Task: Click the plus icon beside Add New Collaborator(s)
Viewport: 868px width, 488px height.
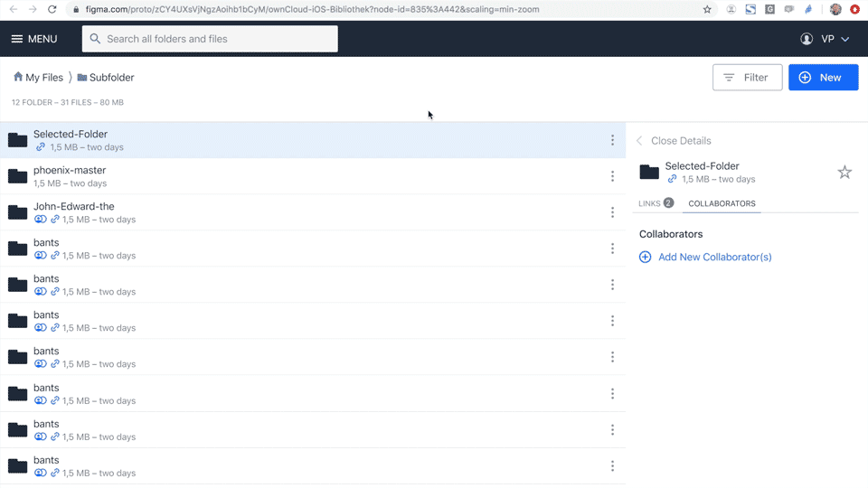Action: point(645,257)
